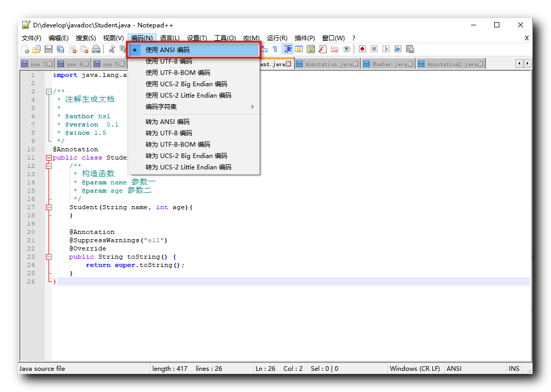This screenshot has height=392, width=551.
Task: Close the Annotation2.java tab
Action: click(x=480, y=64)
